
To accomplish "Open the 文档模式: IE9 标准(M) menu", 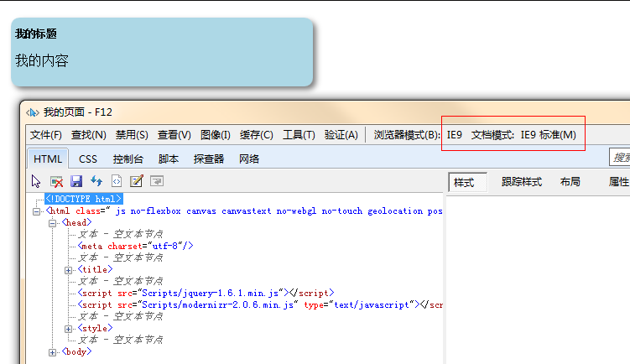I will tap(523, 135).
